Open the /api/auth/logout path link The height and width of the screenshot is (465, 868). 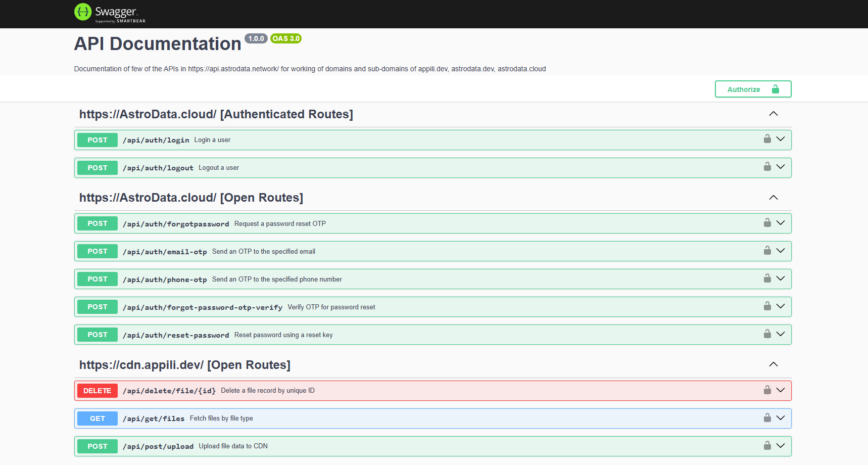tap(158, 168)
